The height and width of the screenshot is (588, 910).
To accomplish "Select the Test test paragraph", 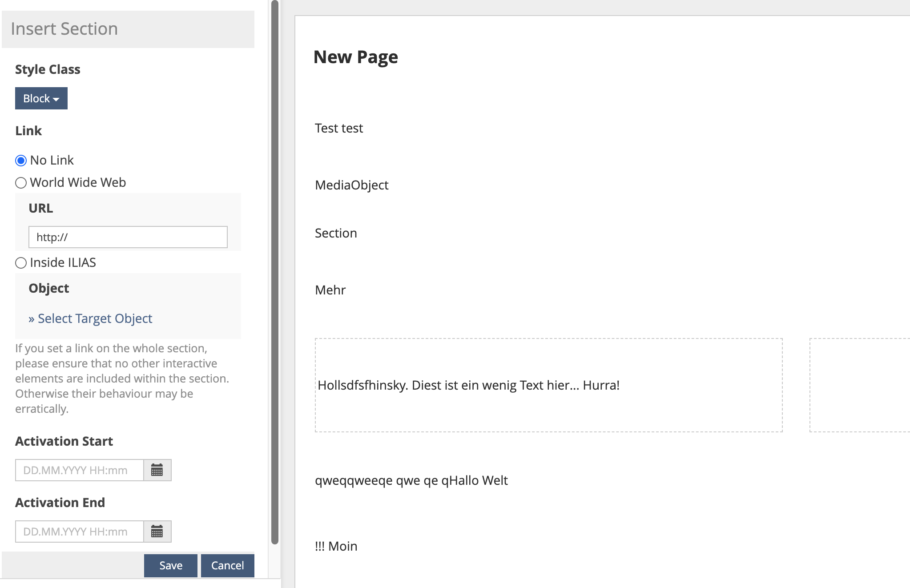I will click(338, 128).
